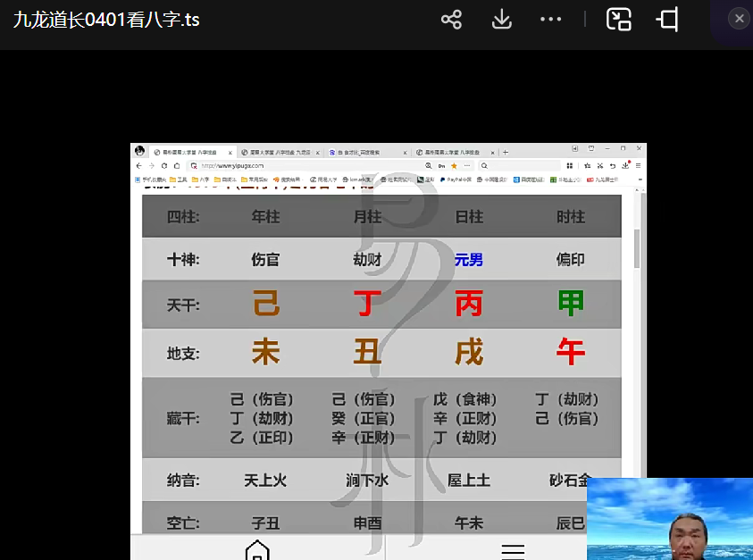Click the share icon in the top bar
The height and width of the screenshot is (560, 753).
point(451,20)
